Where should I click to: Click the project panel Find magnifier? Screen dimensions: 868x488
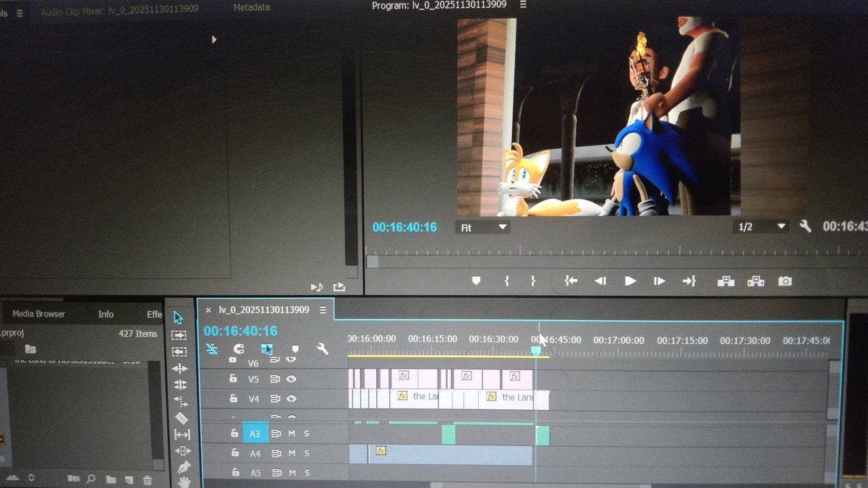tap(91, 479)
